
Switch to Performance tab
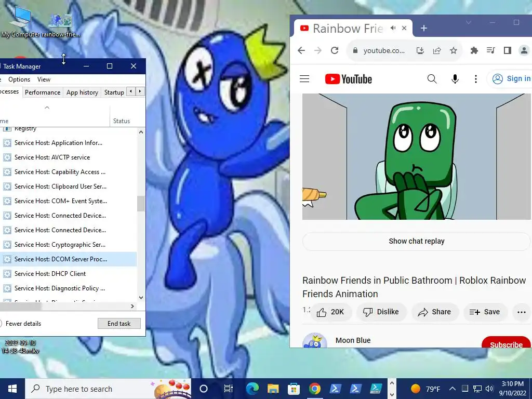43,92
